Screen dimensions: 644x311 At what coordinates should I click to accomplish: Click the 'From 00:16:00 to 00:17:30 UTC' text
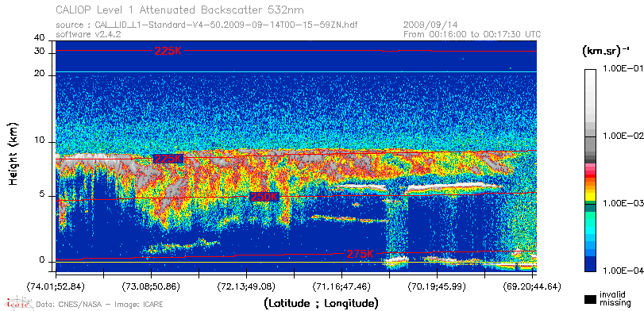(x=472, y=34)
